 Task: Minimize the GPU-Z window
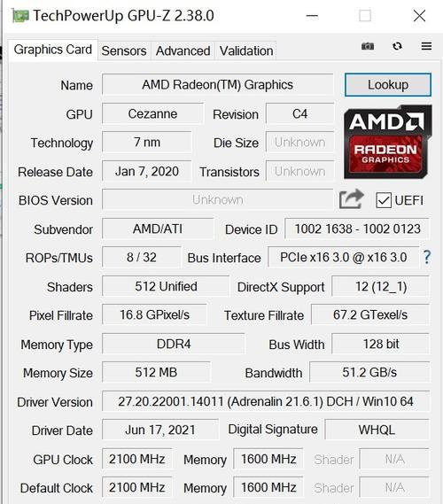312,15
